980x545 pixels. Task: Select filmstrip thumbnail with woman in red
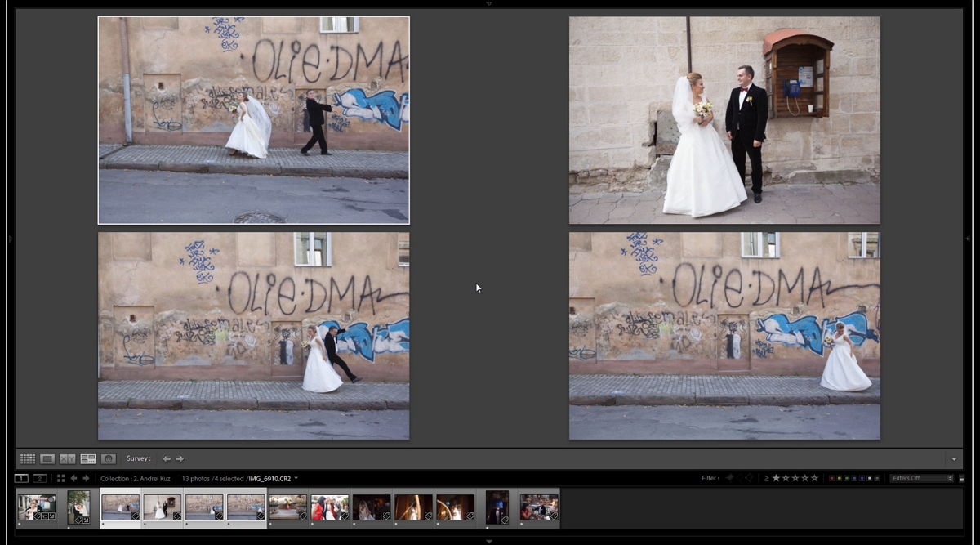pos(330,507)
